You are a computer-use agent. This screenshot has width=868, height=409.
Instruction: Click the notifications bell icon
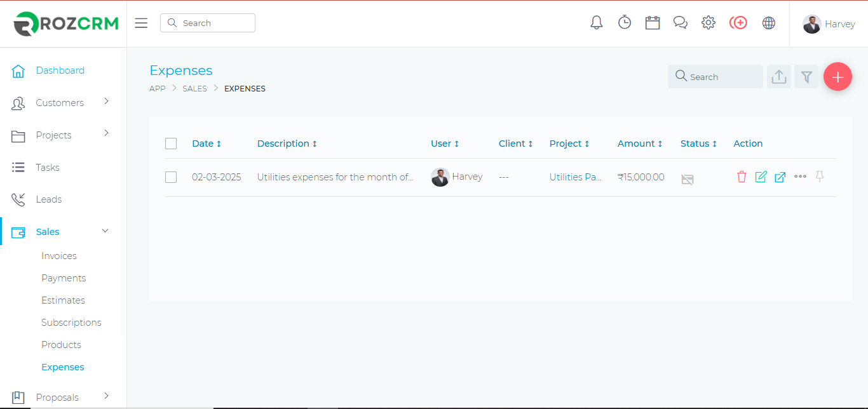[596, 23]
